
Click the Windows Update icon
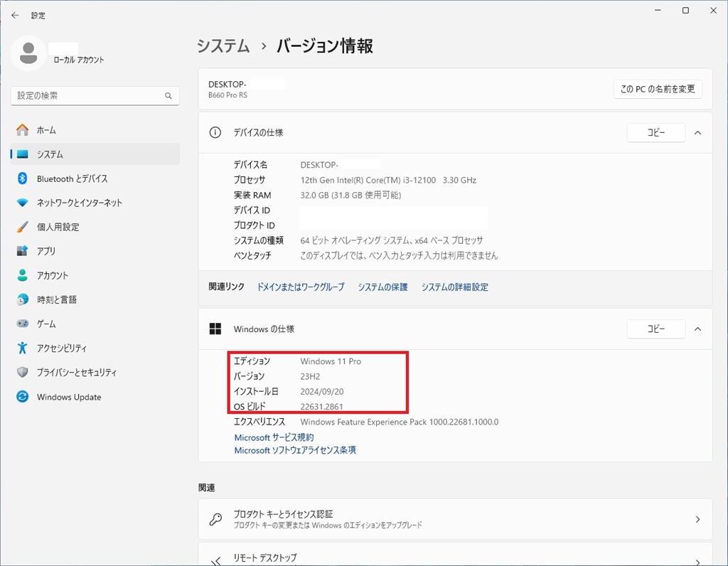(x=23, y=397)
